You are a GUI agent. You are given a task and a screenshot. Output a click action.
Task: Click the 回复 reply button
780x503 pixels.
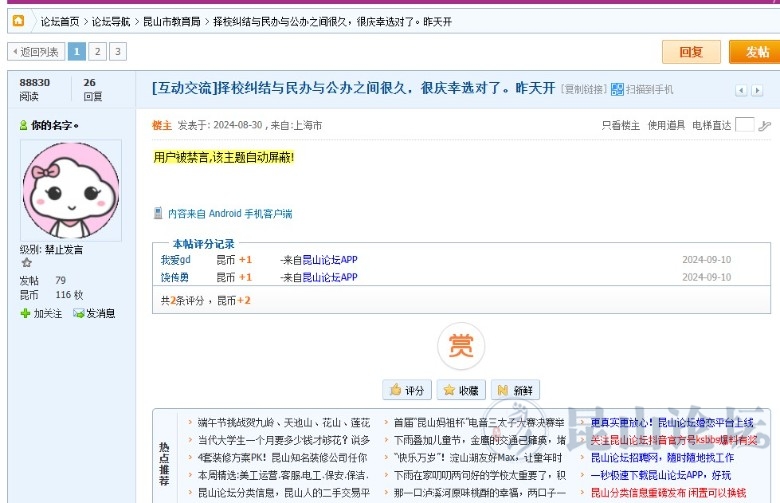coord(691,52)
